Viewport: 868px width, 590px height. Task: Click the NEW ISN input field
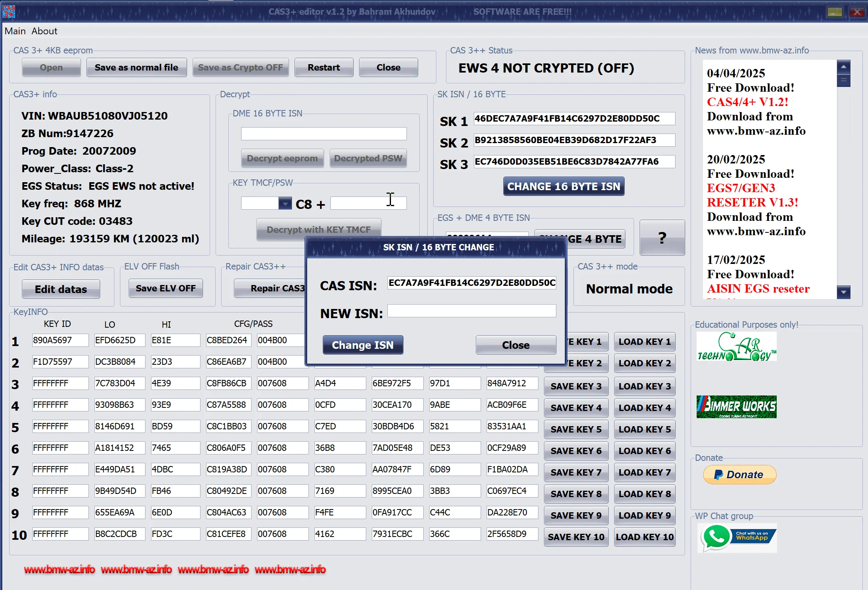click(x=471, y=311)
